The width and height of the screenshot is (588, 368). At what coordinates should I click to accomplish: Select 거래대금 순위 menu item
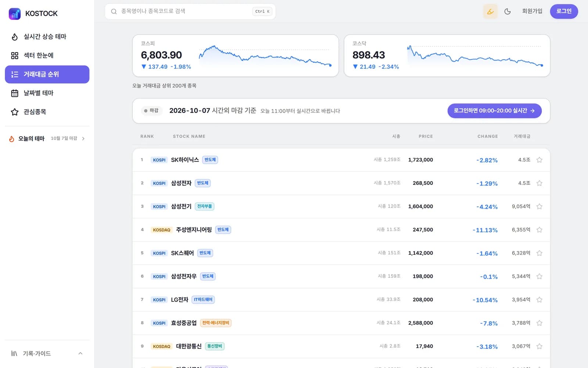(47, 74)
